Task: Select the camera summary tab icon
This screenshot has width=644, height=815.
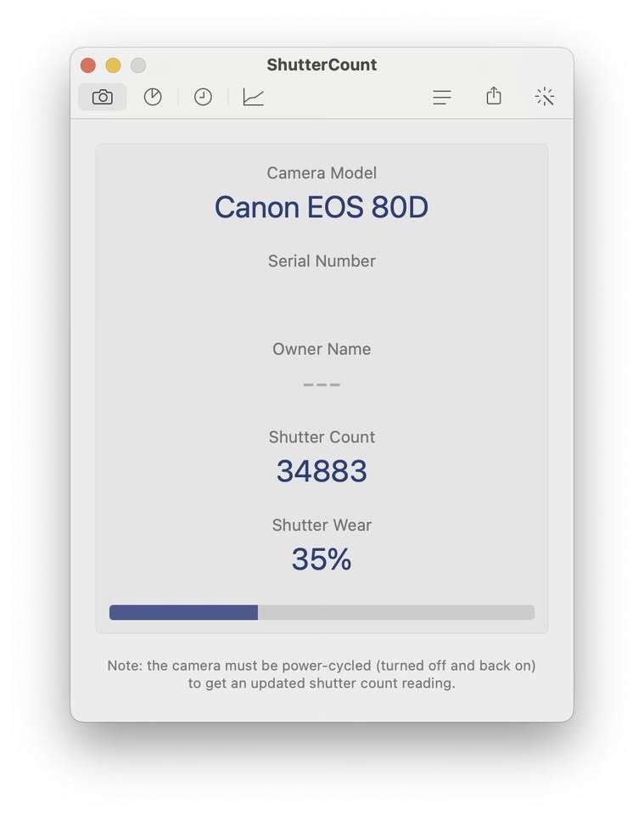Action: [x=102, y=97]
